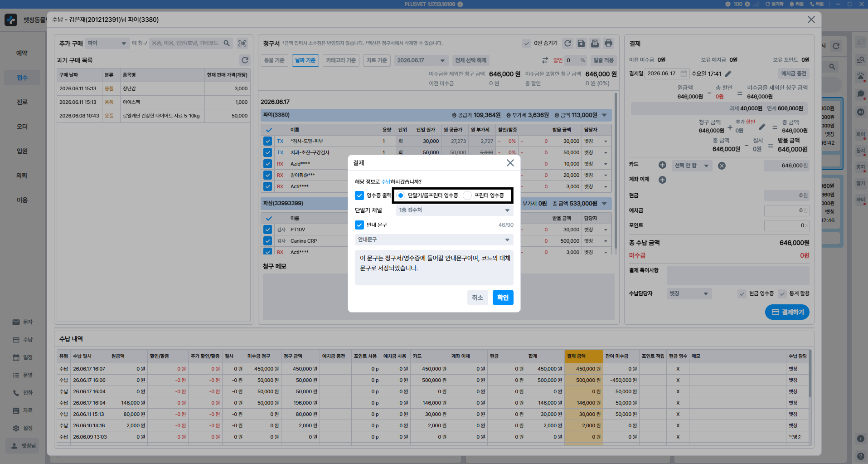Click the pencil icon beside 추가 할인
The width and height of the screenshot is (868, 464).
762,127
